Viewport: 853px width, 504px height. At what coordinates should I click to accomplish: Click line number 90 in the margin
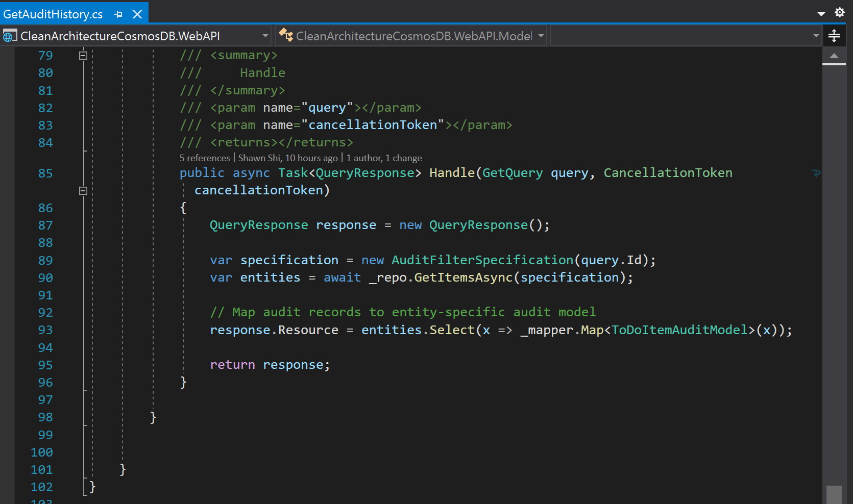pos(45,278)
